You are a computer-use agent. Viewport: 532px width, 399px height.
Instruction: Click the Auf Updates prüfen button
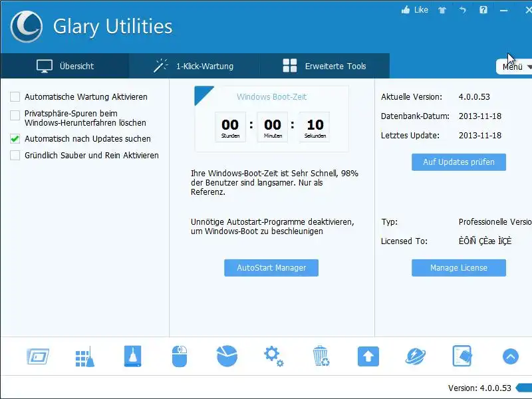[x=459, y=162]
